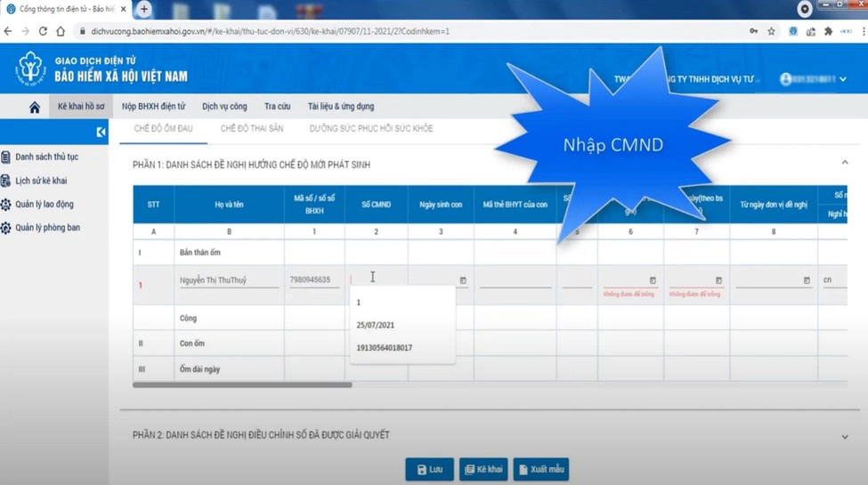Viewport: 868px width, 485px height.
Task: Click the Mã thẻ BHYT của con field
Action: point(514,281)
